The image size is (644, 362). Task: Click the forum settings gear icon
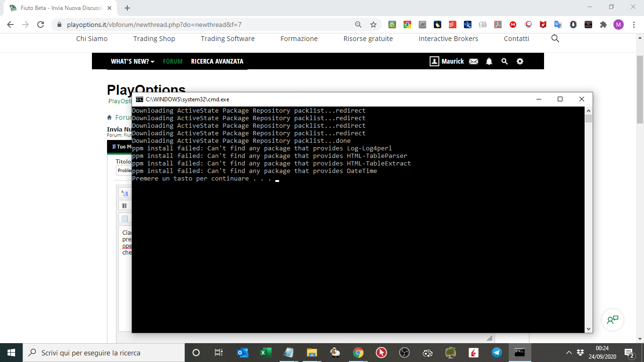(x=520, y=61)
